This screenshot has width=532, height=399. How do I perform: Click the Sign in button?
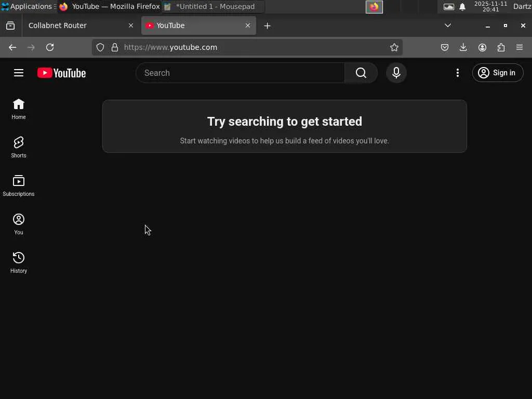[x=498, y=73]
